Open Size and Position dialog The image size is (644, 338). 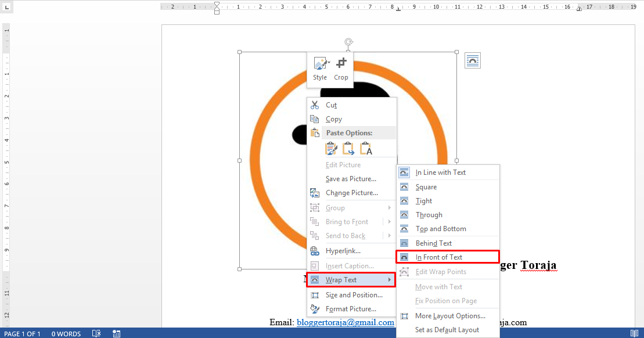[351, 295]
